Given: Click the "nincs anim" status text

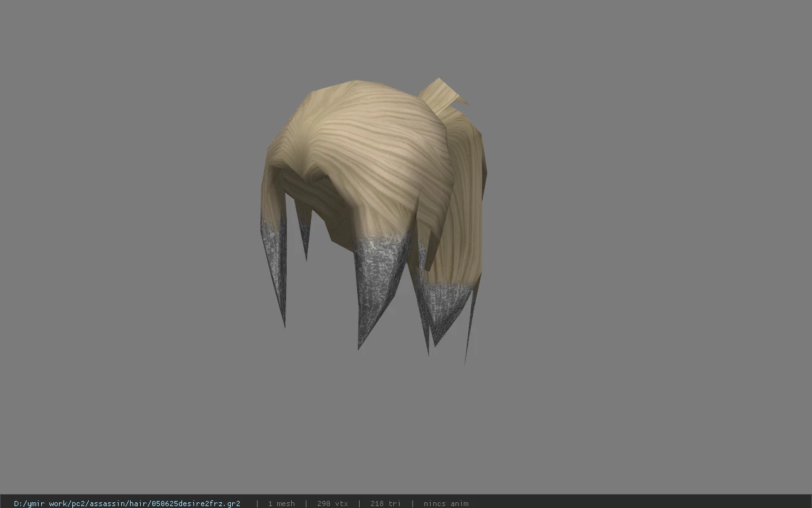Looking at the screenshot, I should 446,504.
